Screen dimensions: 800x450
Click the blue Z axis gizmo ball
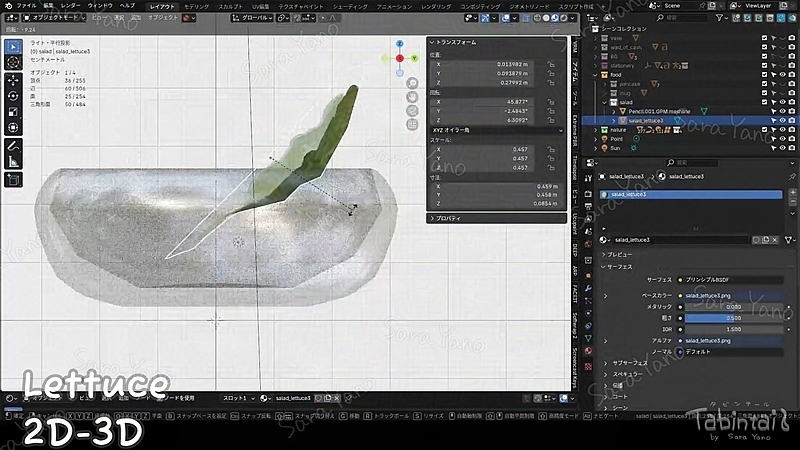coord(399,44)
